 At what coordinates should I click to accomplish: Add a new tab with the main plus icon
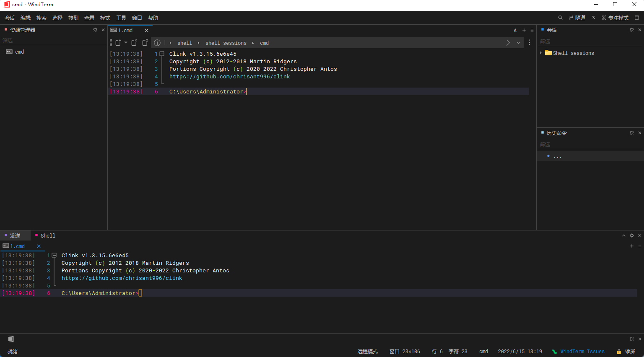click(x=524, y=30)
